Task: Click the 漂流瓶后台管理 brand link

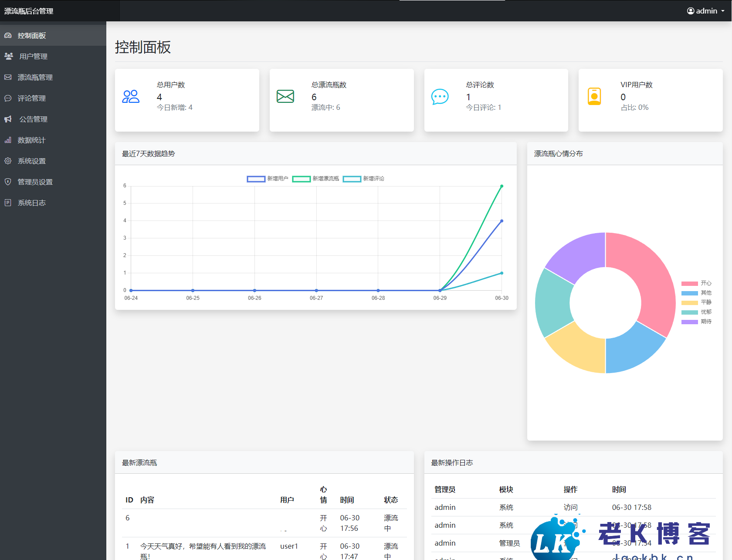Action: [29, 11]
